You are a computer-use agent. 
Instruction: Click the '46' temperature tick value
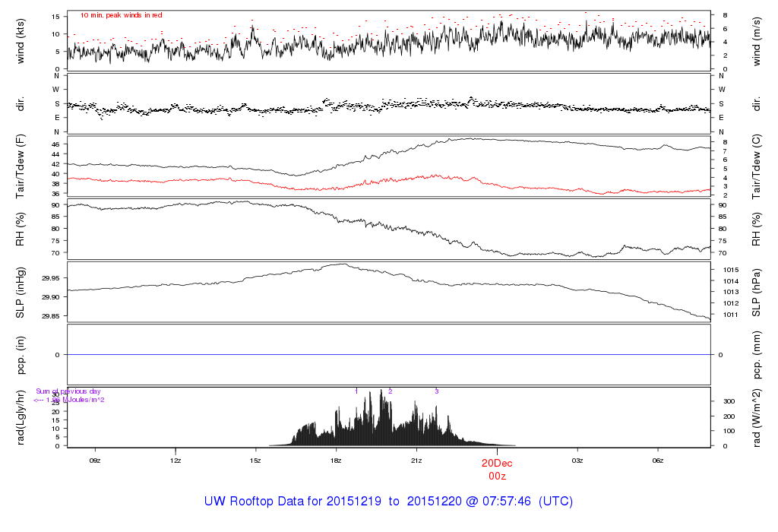(55, 144)
